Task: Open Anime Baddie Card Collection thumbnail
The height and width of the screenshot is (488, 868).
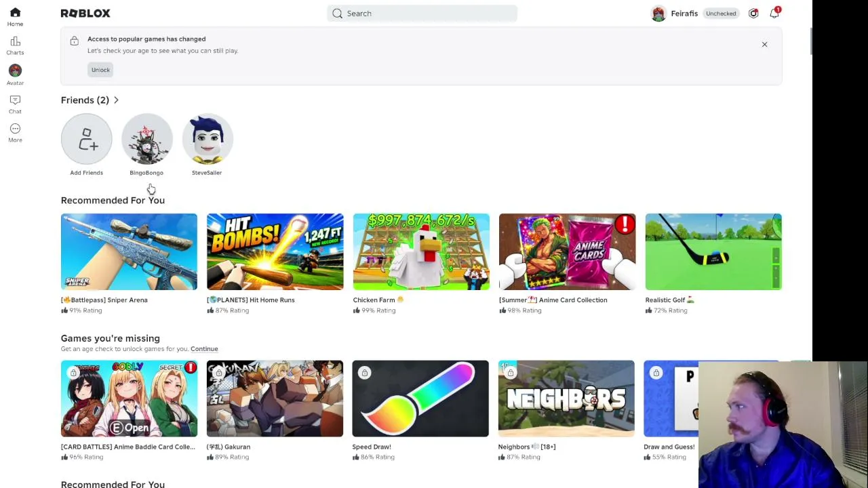Action: 129,399
